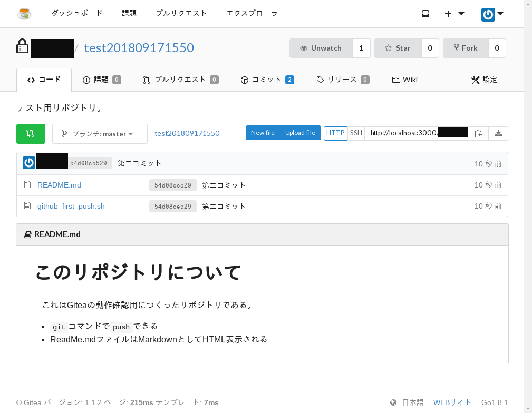Open the Wiki tab
The image size is (532, 413).
pos(405,80)
